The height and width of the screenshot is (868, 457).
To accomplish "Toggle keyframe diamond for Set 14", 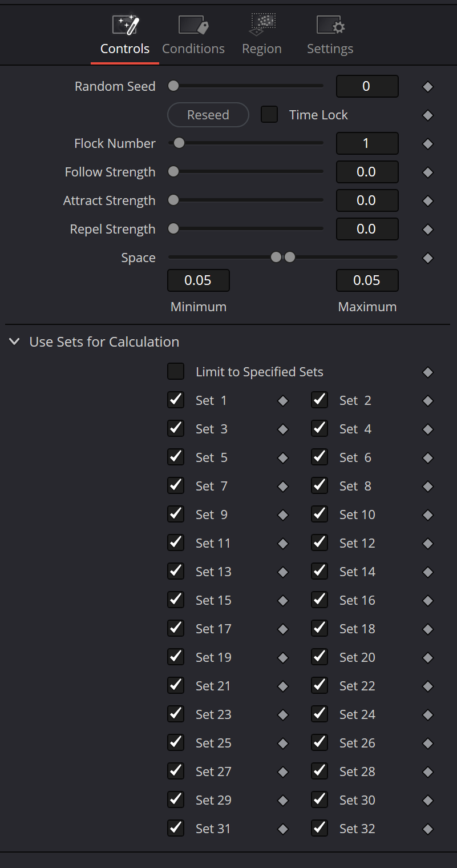I will (428, 572).
